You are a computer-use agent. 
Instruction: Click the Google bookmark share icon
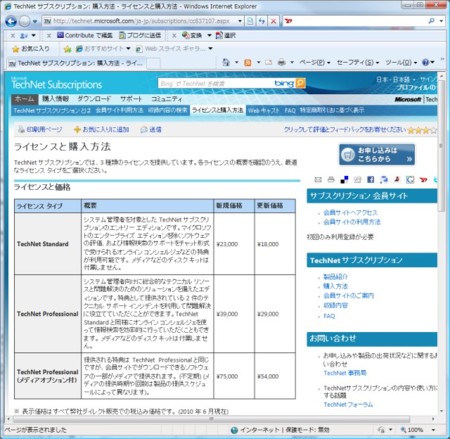click(x=410, y=180)
